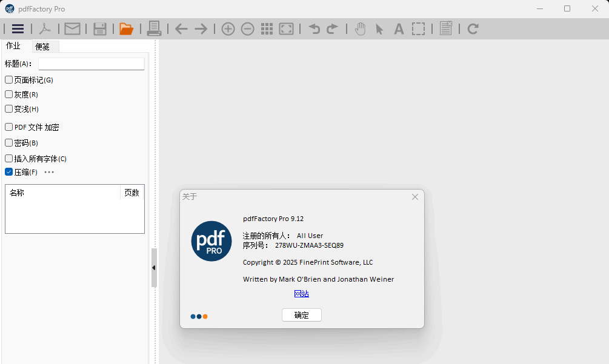Enable the 页面标记(G) checkbox
The height and width of the screenshot is (364, 609).
[x=9, y=80]
